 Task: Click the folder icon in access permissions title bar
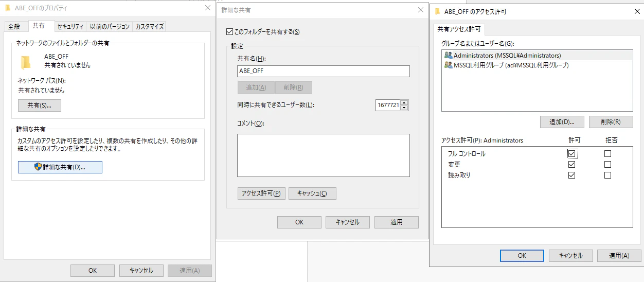[437, 11]
